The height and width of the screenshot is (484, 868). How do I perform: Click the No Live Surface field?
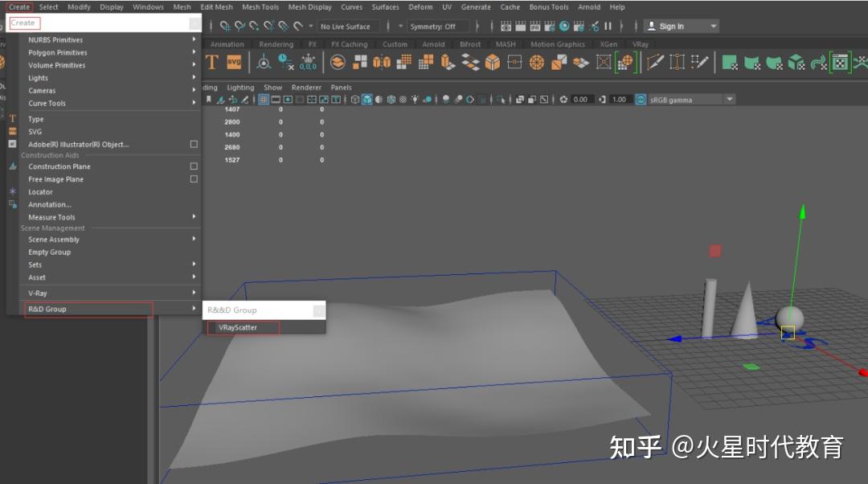(x=347, y=26)
